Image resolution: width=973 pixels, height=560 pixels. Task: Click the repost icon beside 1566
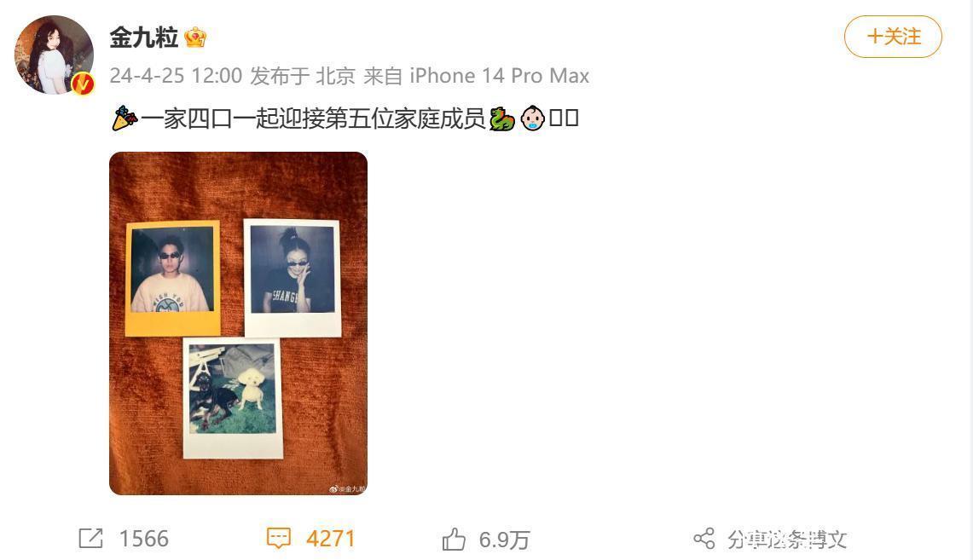(90, 539)
